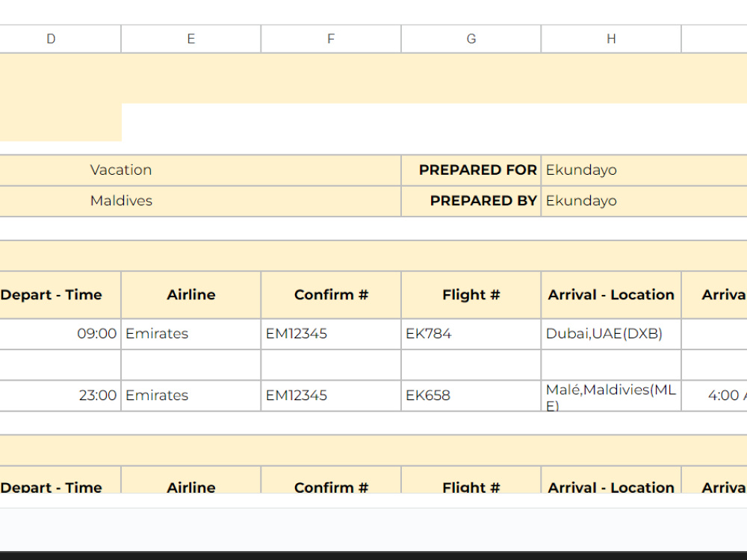Click the Maldives cell
Viewport: 747px width, 560px height.
click(200, 201)
